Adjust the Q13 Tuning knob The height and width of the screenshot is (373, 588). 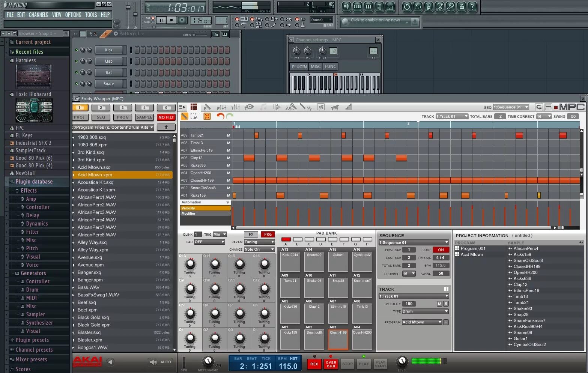[x=190, y=263]
